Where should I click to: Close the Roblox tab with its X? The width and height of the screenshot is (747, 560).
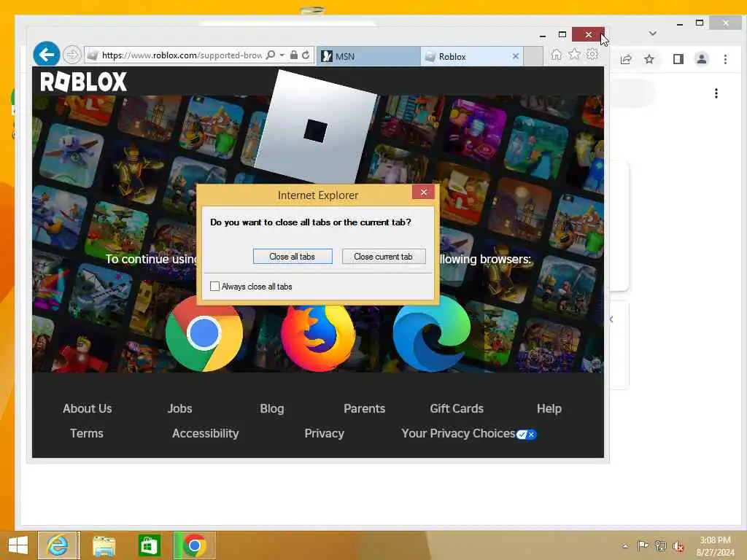coord(516,56)
